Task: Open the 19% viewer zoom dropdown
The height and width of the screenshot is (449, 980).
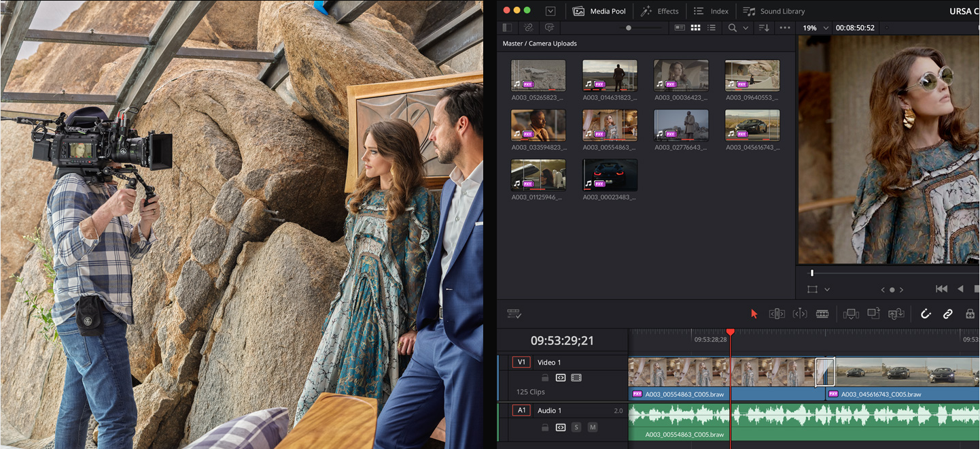Action: (816, 28)
